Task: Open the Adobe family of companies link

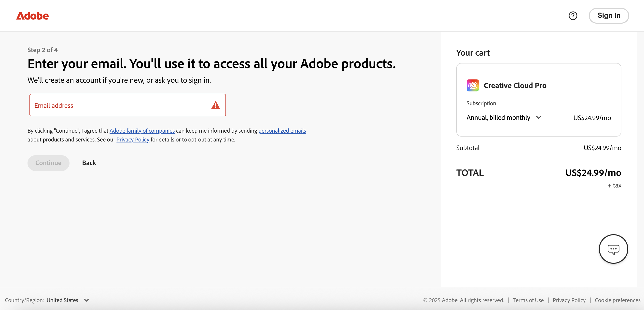Action: (x=142, y=131)
